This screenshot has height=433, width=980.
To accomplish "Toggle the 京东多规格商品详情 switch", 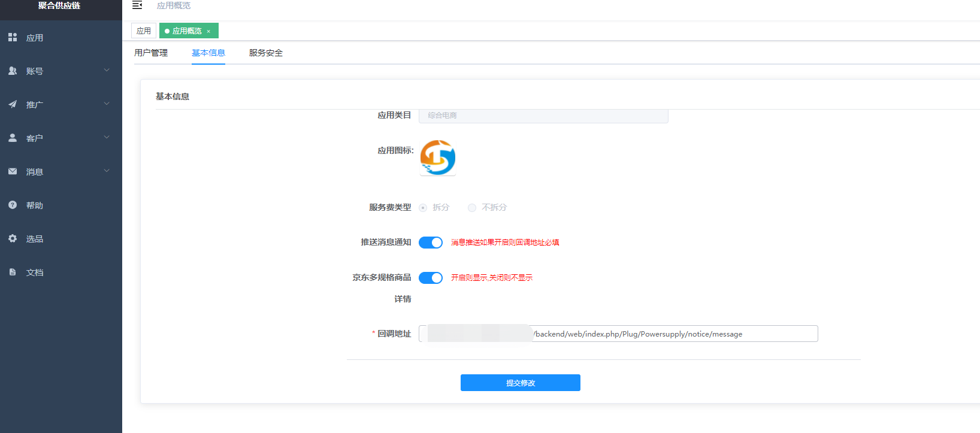I will coord(430,278).
